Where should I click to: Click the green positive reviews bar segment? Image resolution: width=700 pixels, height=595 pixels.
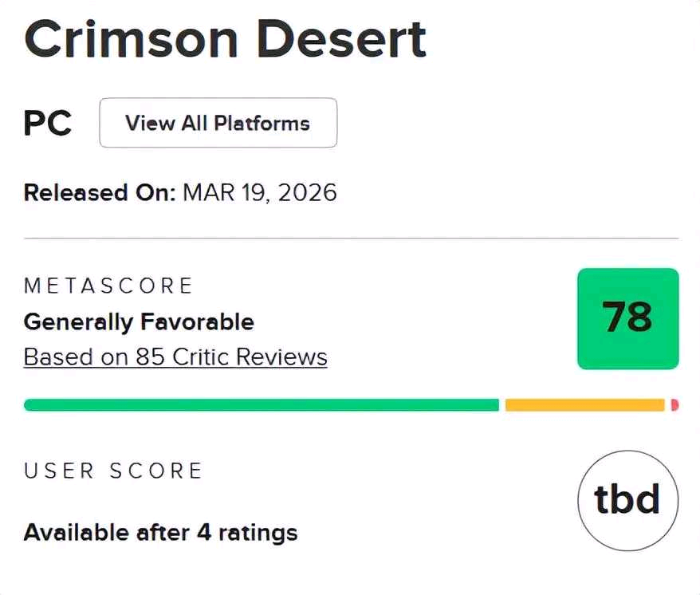pos(261,405)
